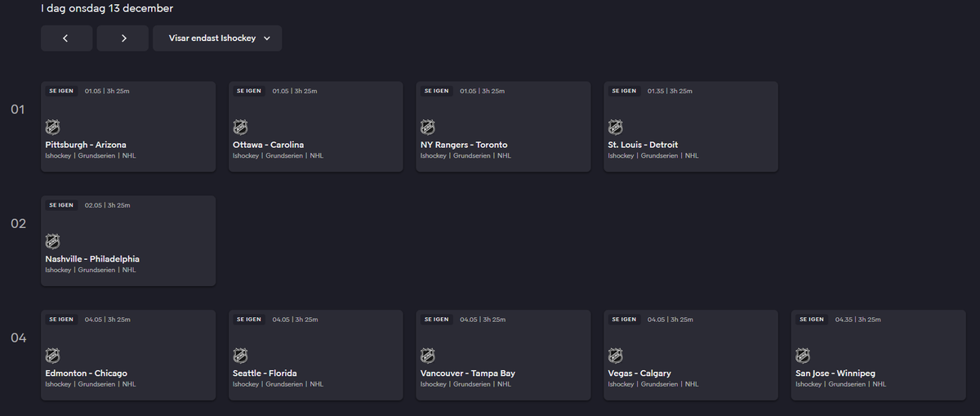Click 'SE IGEN' badge on Vancouver - Tampa Bay

click(437, 320)
